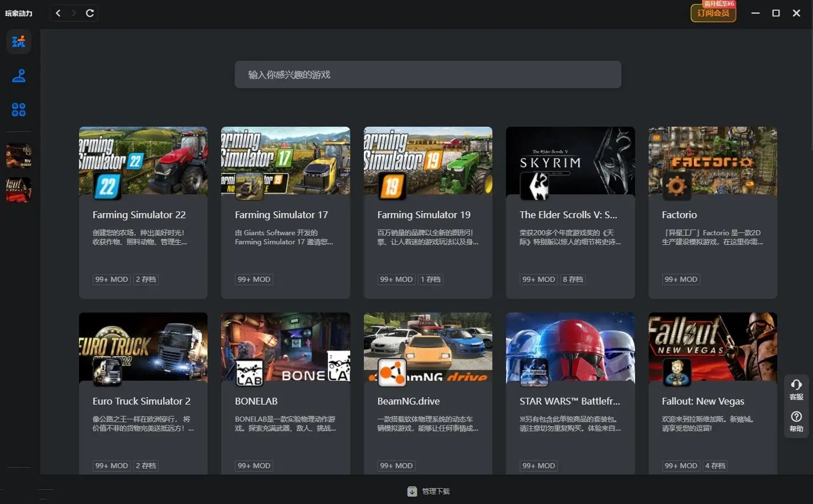Viewport: 813px width, 504px height.
Task: Open the Factorio title
Action: pyautogui.click(x=679, y=215)
